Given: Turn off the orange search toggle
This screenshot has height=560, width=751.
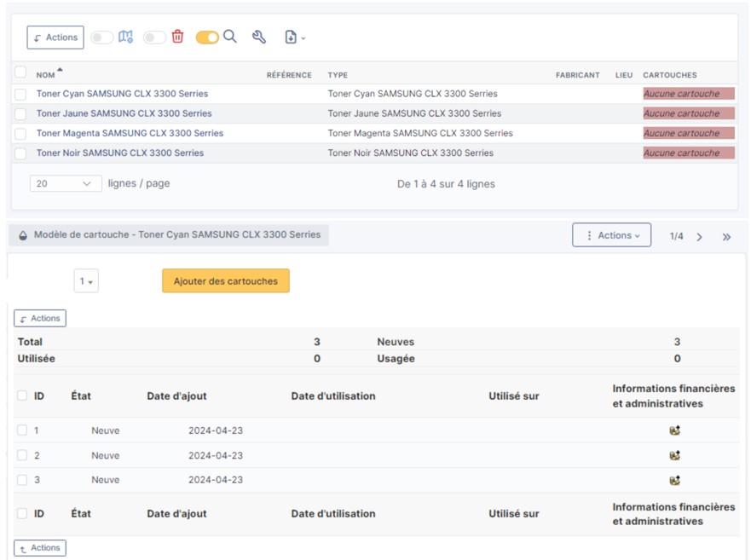Looking at the screenshot, I should point(206,38).
